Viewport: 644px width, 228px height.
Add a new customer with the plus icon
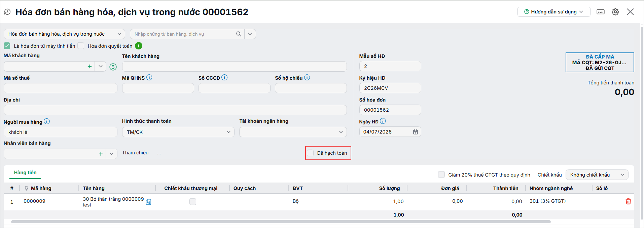point(90,67)
